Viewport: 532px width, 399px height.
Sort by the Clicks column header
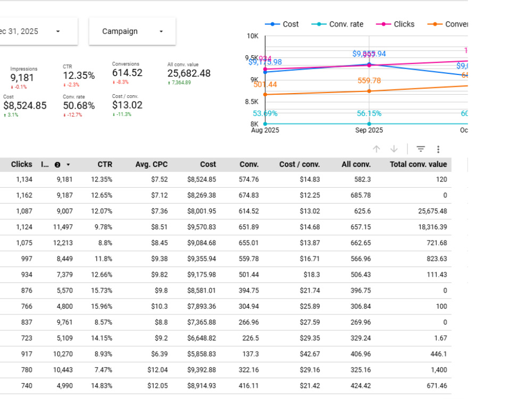[x=21, y=164]
